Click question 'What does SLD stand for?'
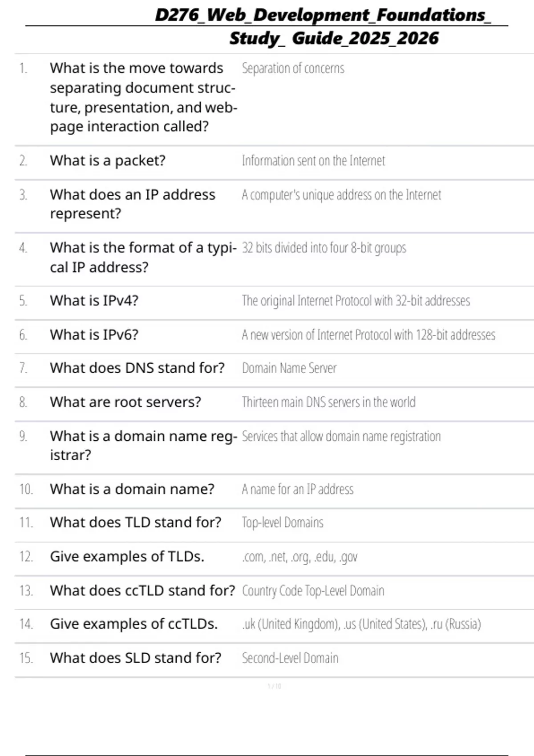The width and height of the screenshot is (534, 756). (x=135, y=658)
